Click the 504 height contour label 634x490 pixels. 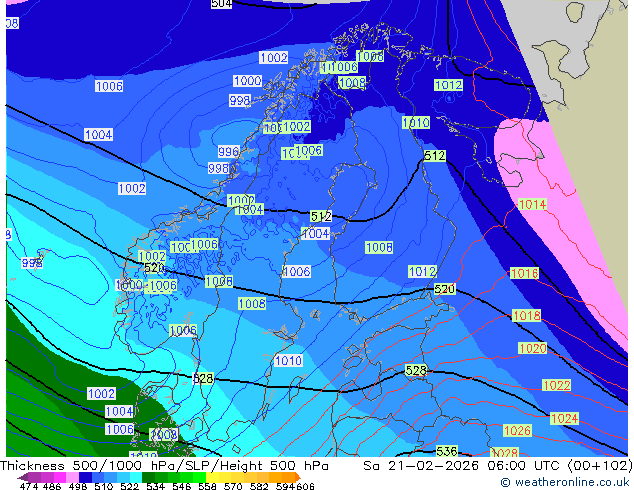coord(222,4)
